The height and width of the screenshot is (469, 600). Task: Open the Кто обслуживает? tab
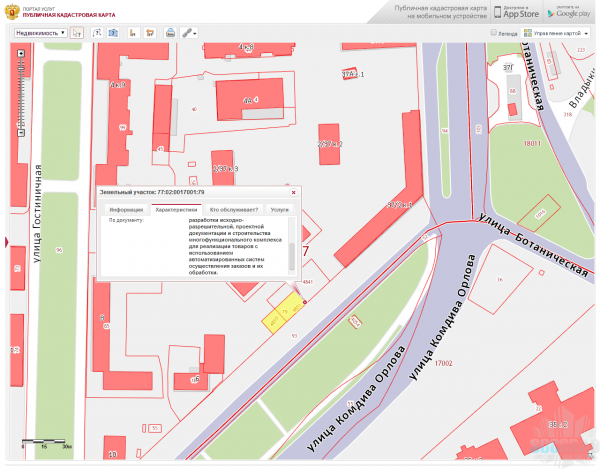pyautogui.click(x=234, y=210)
